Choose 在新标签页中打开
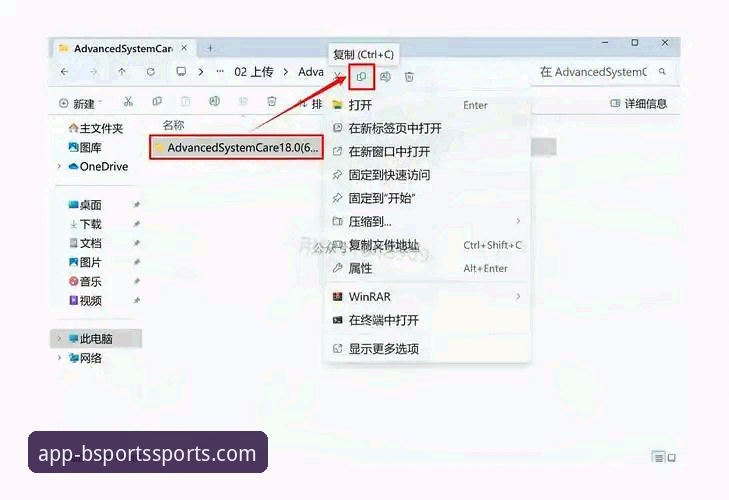 coord(426,128)
